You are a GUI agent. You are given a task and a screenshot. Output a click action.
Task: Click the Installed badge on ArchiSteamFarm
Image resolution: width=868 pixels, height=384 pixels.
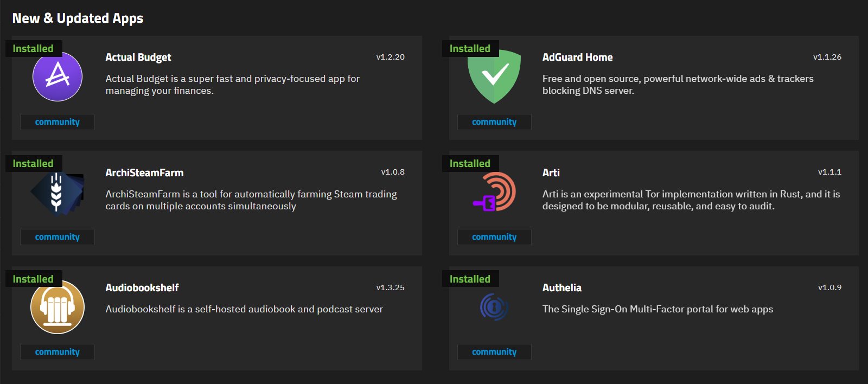pos(34,164)
